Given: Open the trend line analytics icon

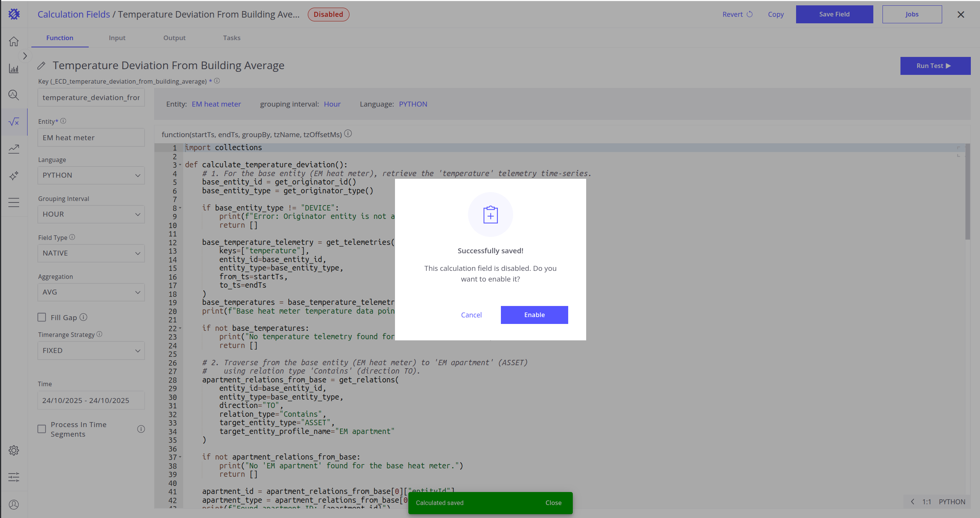Looking at the screenshot, I should 14,149.
